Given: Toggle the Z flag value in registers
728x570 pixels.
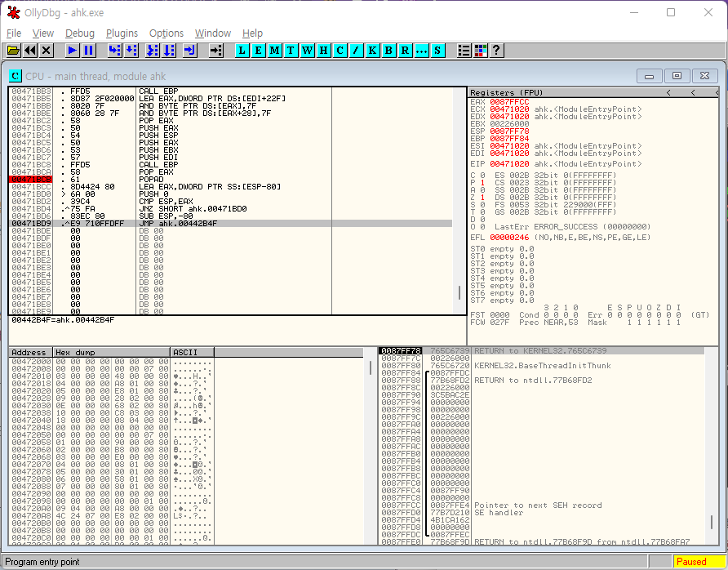Looking at the screenshot, I should click(482, 198).
